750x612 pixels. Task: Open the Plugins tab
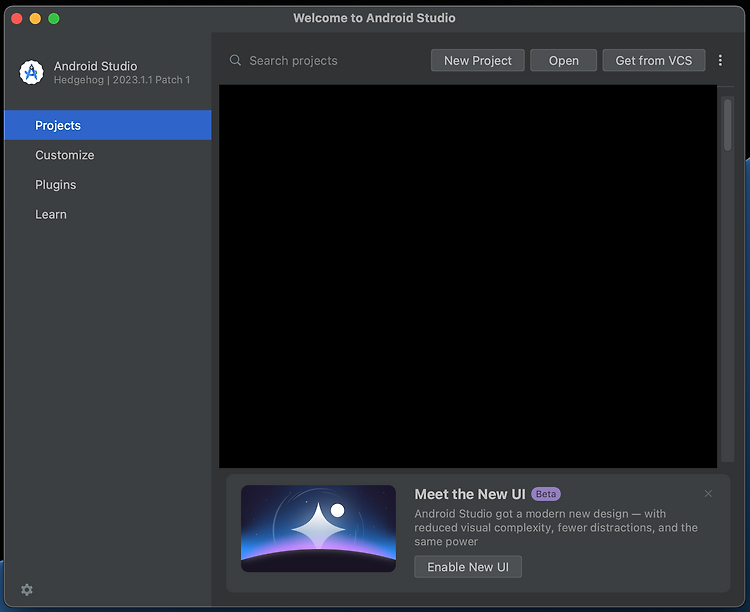click(108, 185)
